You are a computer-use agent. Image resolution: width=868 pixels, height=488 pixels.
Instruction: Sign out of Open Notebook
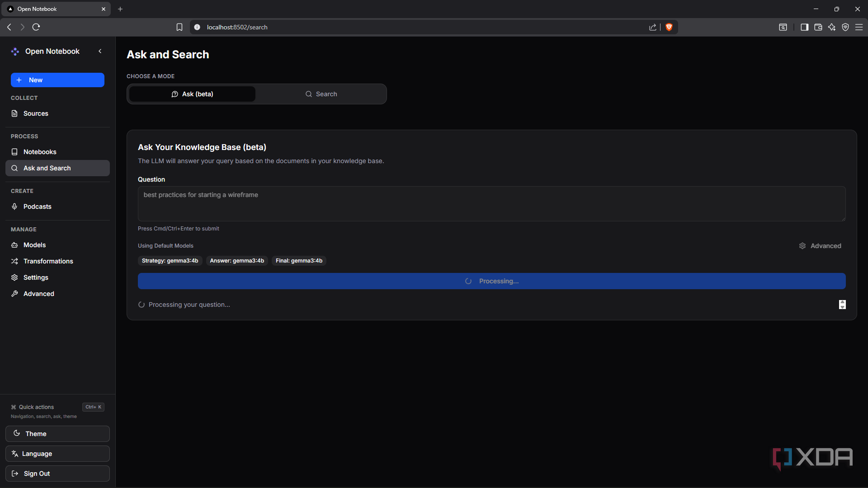click(x=57, y=474)
